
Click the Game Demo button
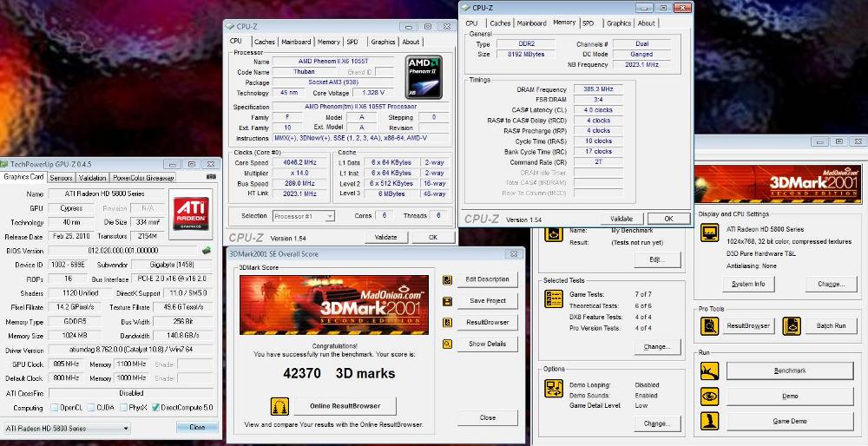(x=790, y=421)
